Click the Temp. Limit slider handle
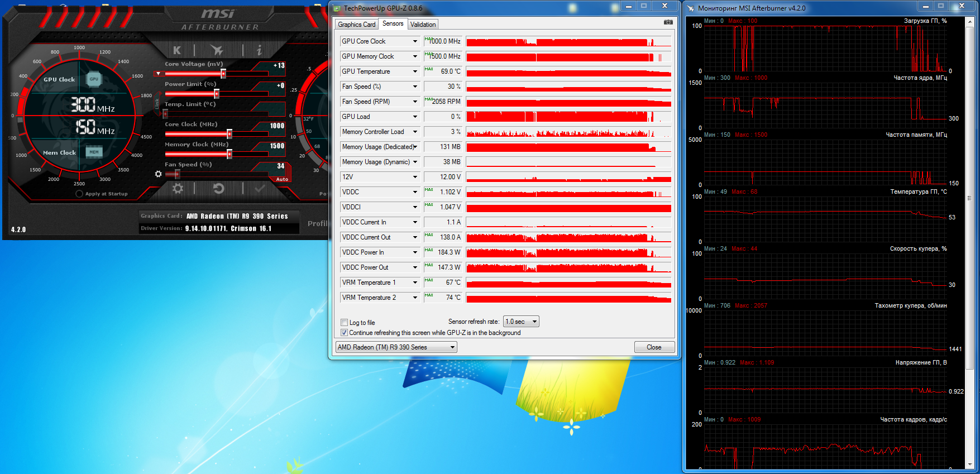This screenshot has width=980, height=474. pos(165,114)
